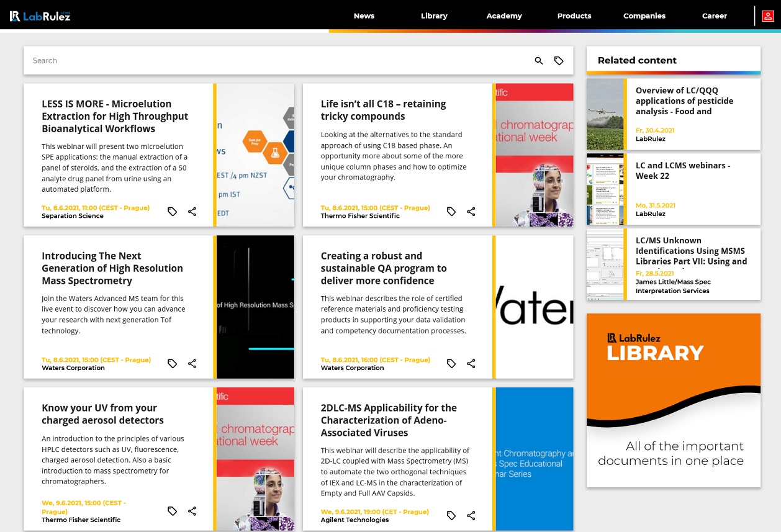Click the Waters logo thumbnail on QA card
The height and width of the screenshot is (532, 781).
535,307
